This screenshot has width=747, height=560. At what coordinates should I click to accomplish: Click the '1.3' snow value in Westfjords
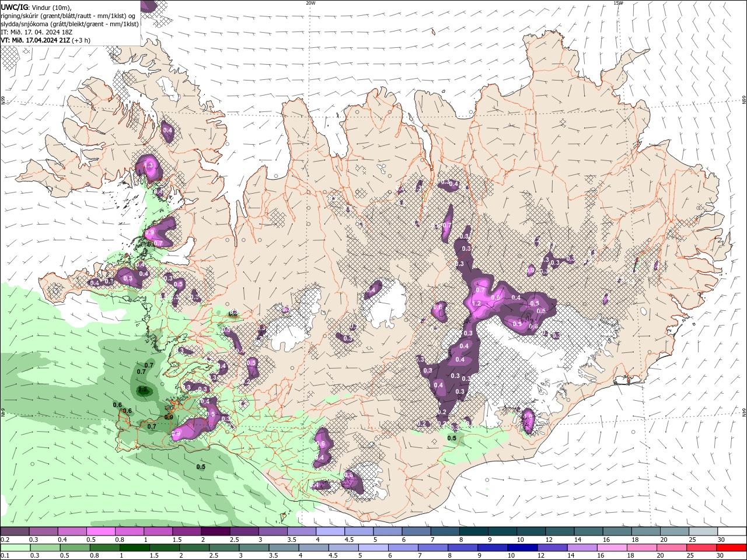(148, 166)
